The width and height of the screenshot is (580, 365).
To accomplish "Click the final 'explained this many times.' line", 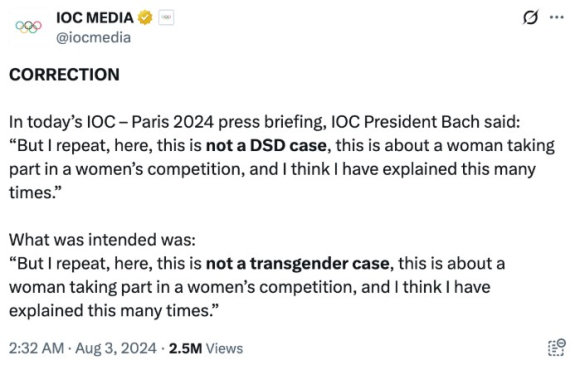I will click(x=114, y=311).
